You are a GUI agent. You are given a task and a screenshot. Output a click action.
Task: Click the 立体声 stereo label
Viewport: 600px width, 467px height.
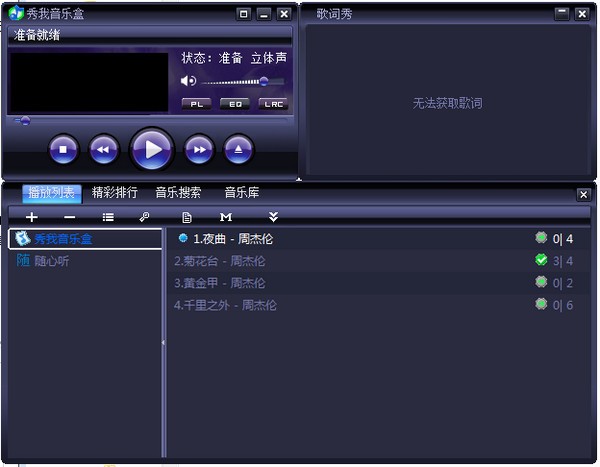pyautogui.click(x=269, y=58)
